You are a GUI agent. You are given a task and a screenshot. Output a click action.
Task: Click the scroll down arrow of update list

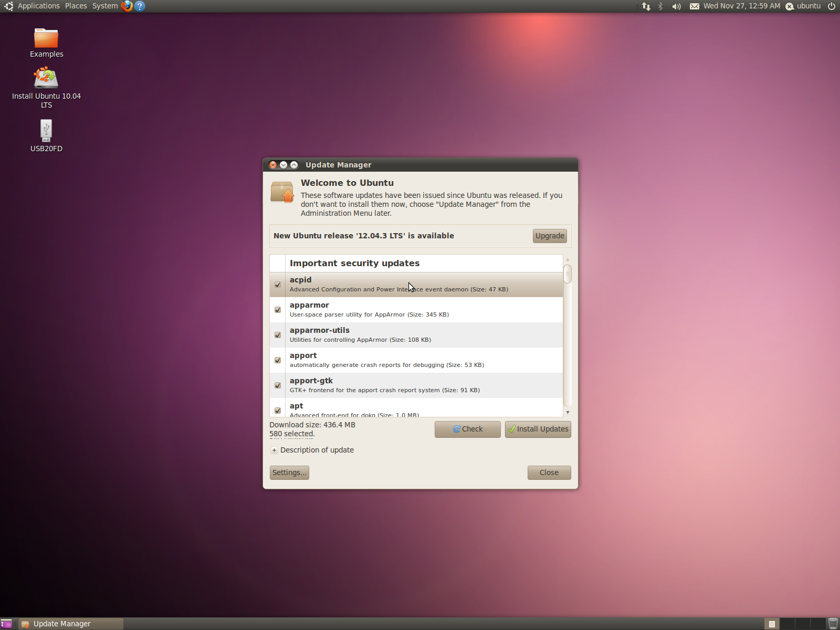[x=568, y=413]
